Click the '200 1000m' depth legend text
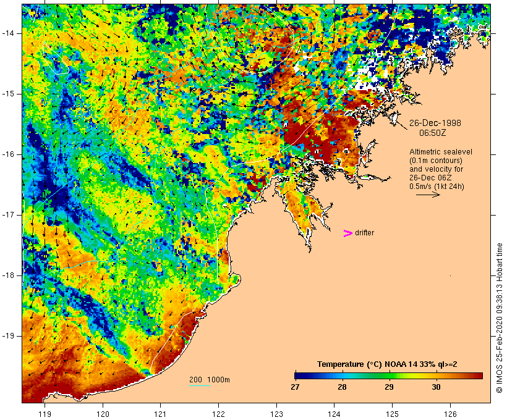The width and height of the screenshot is (507, 420). point(210,380)
